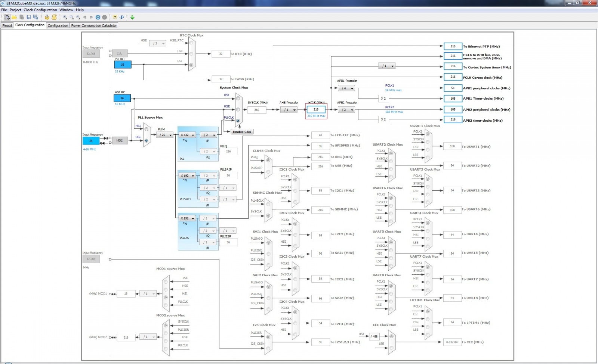Click the Enable CSS button
This screenshot has width=598, height=364.
[x=242, y=132]
